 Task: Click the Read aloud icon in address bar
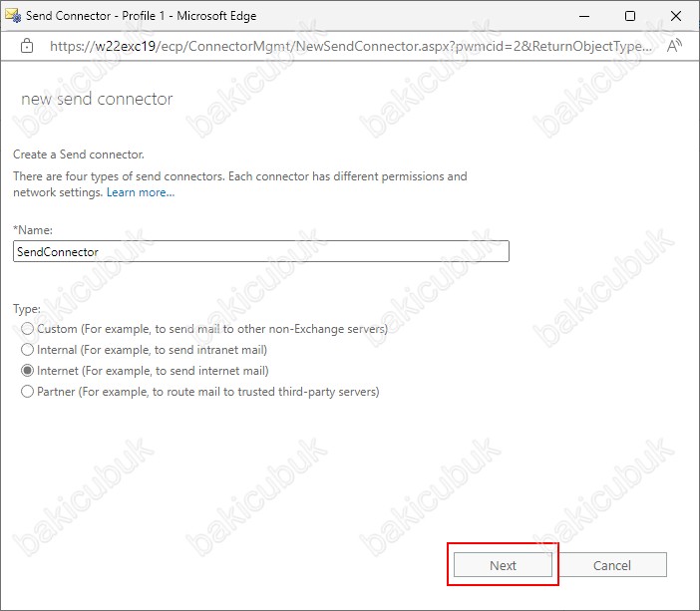pos(674,46)
